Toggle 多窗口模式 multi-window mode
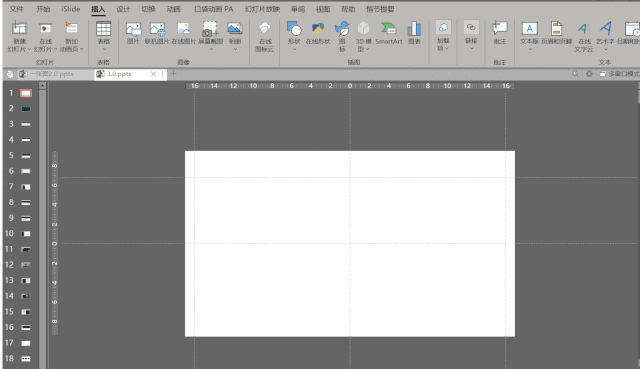640x369 pixels. pyautogui.click(x=619, y=74)
